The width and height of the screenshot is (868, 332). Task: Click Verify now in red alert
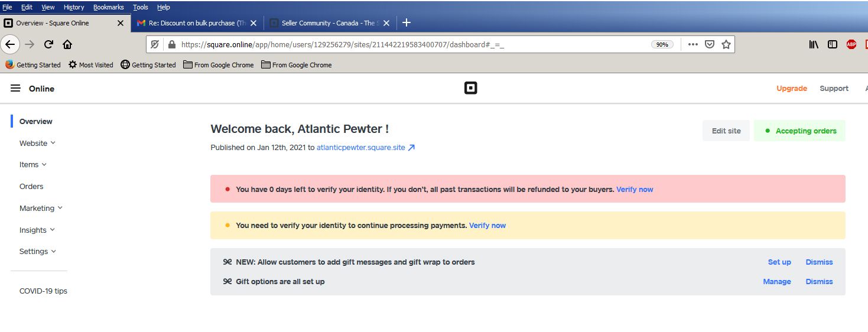pos(635,190)
